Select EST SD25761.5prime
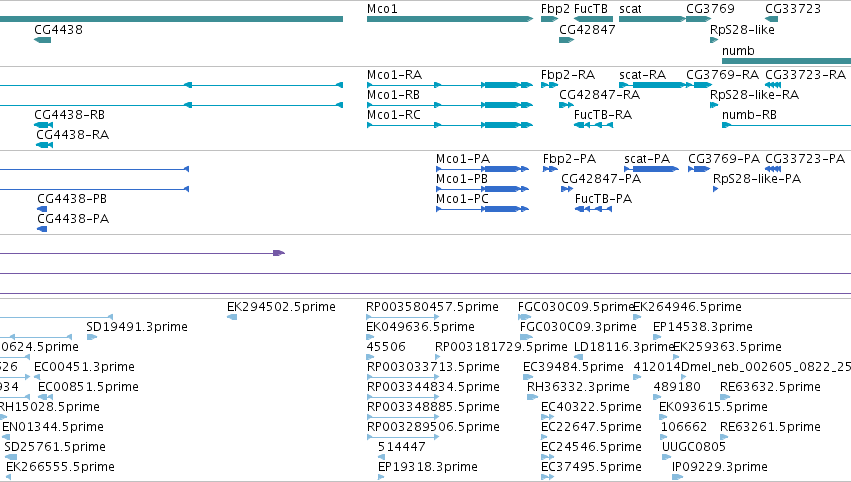 click(55, 448)
